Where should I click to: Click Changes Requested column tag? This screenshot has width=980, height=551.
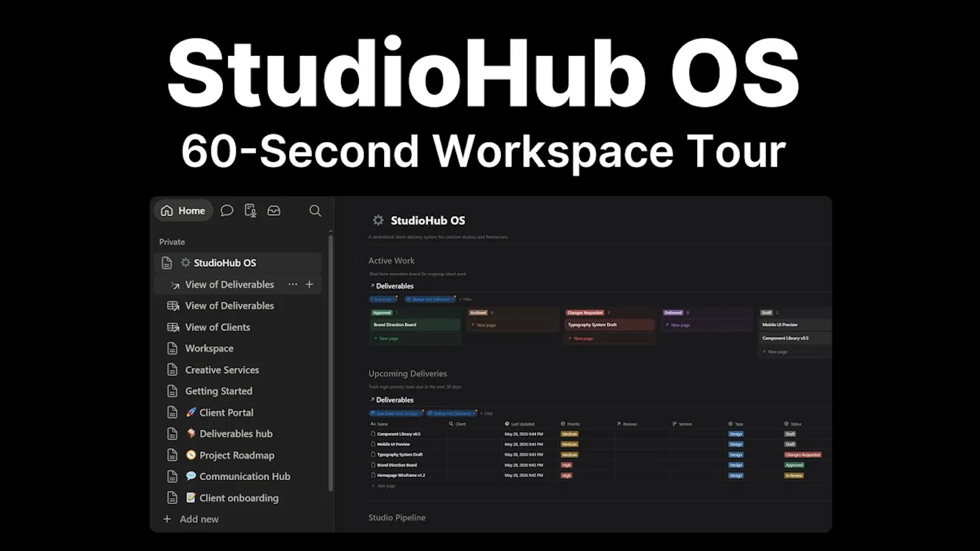[x=585, y=313]
